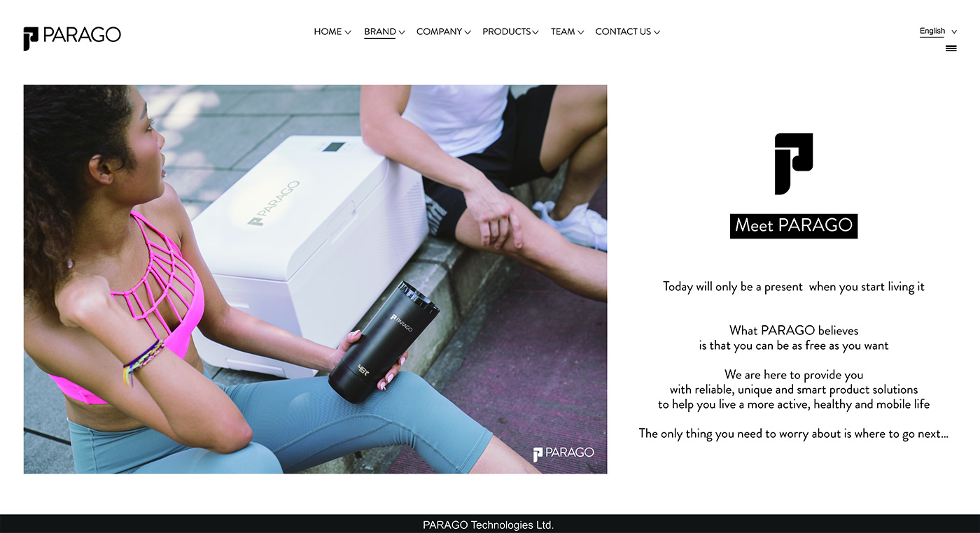Click the PARAGO watermark on the photo

coord(563,453)
